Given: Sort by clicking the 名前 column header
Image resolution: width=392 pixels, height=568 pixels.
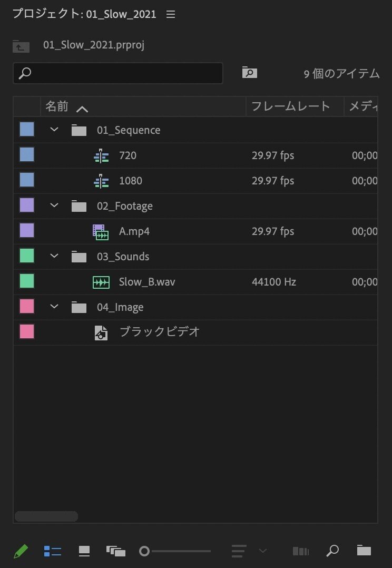Looking at the screenshot, I should pyautogui.click(x=57, y=106).
